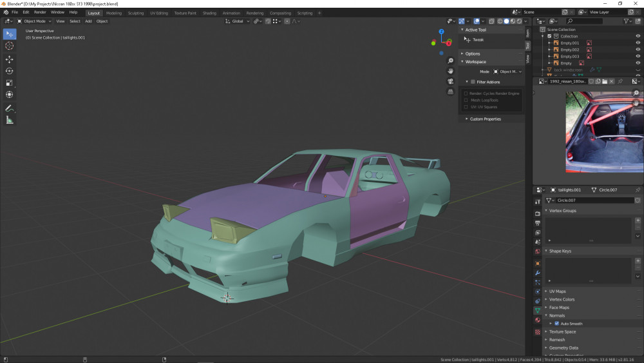This screenshot has width=644, height=363.
Task: Hide Empty.003 with its eye icon
Action: tap(638, 56)
